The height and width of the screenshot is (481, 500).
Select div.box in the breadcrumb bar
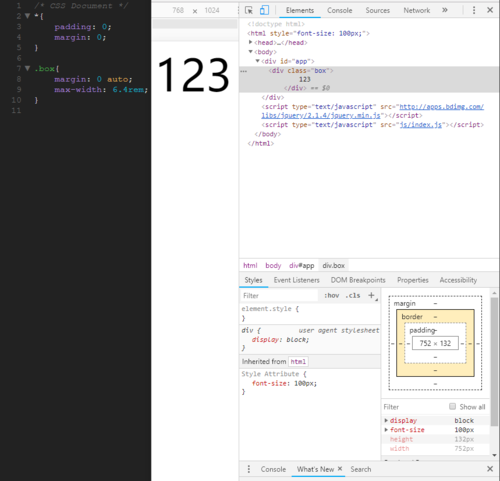[333, 265]
